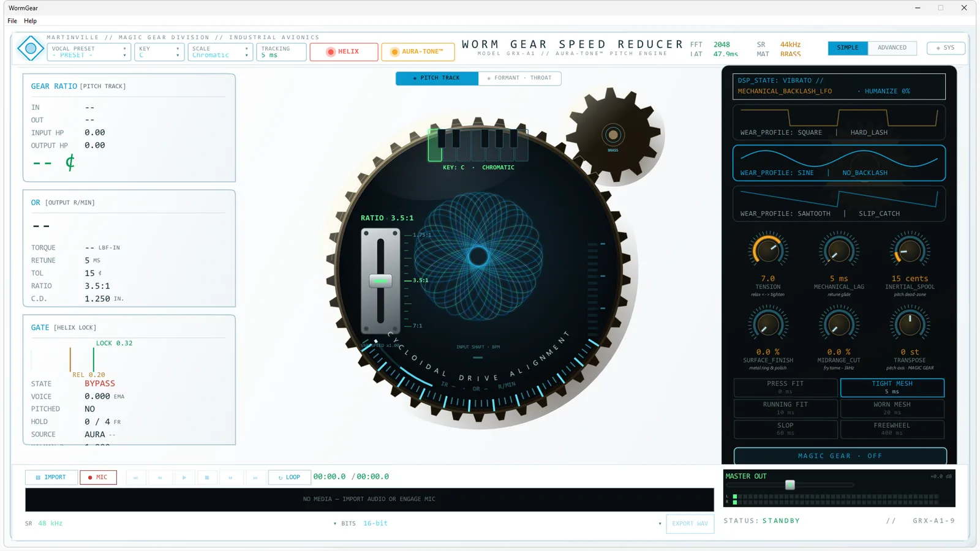Open the KEY dropdown
The height and width of the screenshot is (551, 980).
point(159,52)
